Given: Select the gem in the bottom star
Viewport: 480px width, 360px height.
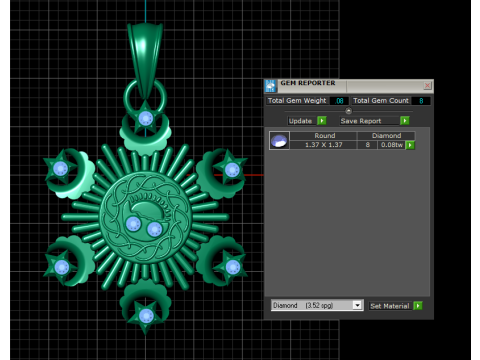Looking at the screenshot, I should 146,316.
